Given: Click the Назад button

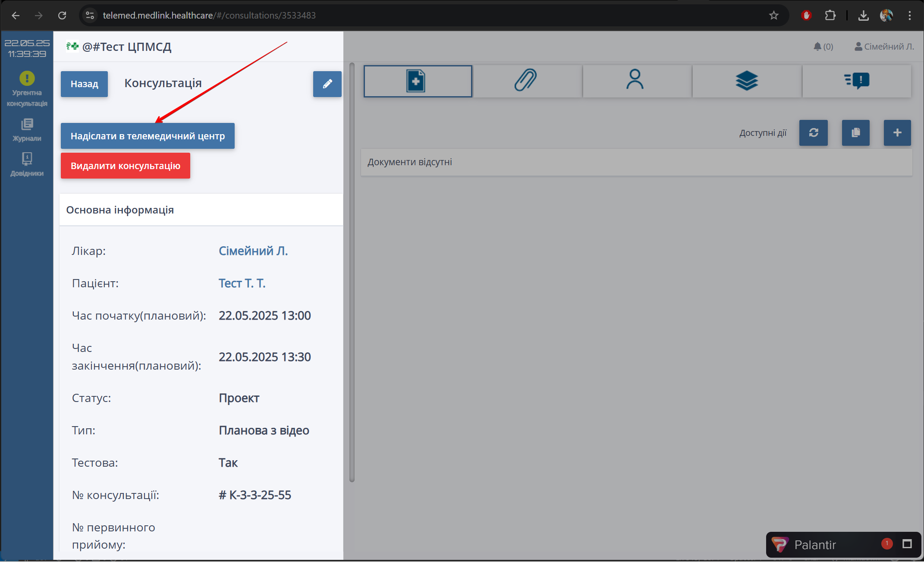Looking at the screenshot, I should point(84,84).
